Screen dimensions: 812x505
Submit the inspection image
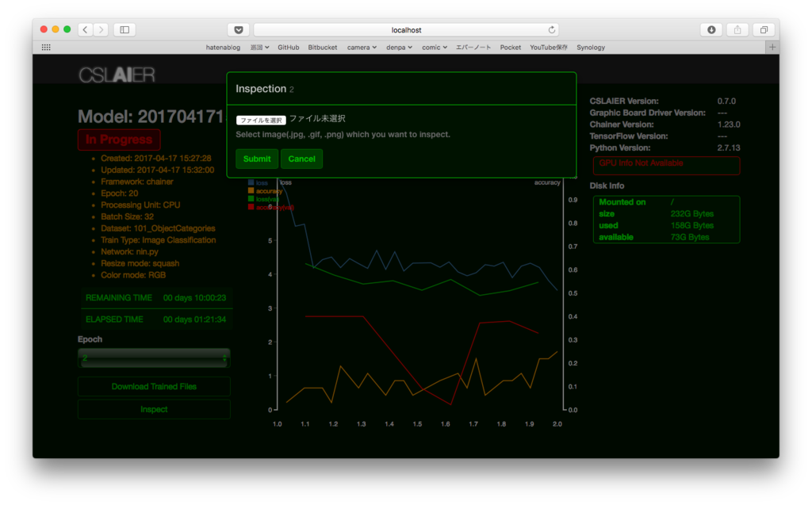tap(257, 159)
